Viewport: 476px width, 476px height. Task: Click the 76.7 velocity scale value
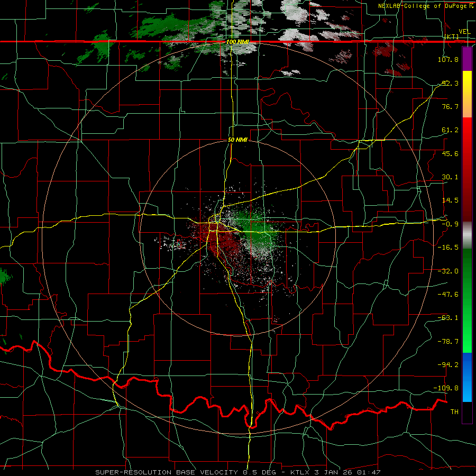pos(450,106)
